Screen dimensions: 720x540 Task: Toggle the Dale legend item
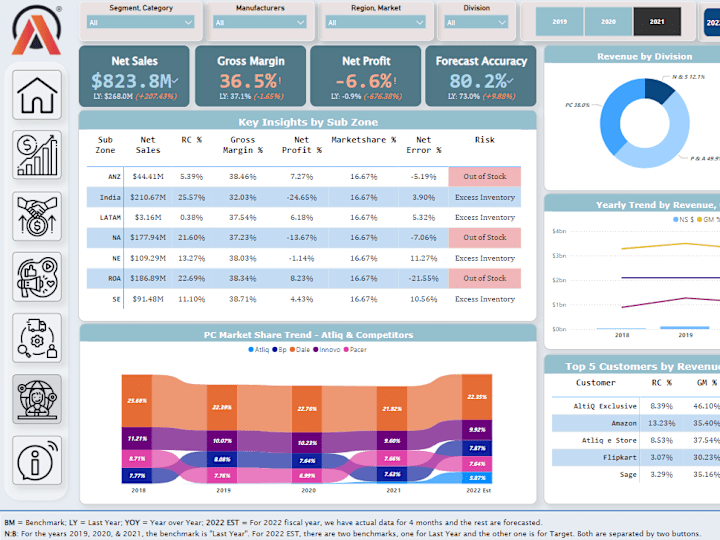pyautogui.click(x=300, y=349)
